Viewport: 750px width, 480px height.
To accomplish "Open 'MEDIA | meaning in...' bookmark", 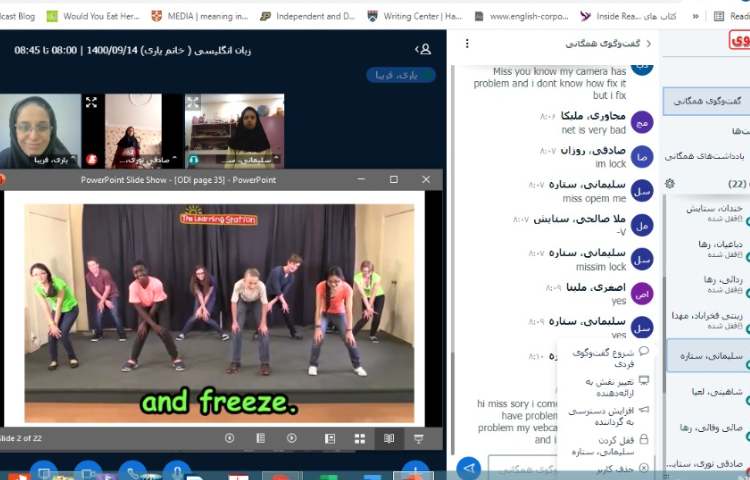I will click(200, 16).
